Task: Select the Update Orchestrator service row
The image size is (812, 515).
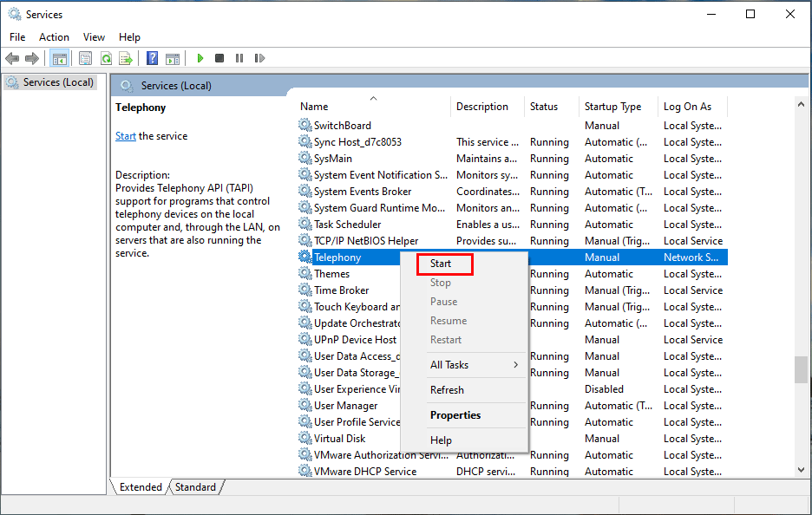Action: [x=512, y=323]
